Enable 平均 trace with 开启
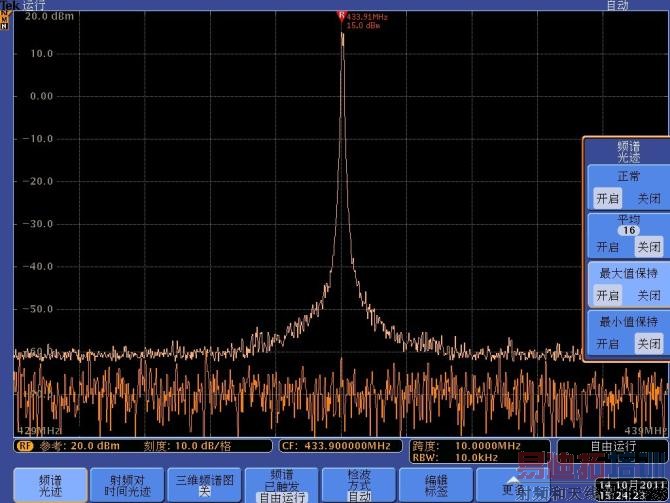This screenshot has width=670, height=503. coord(608,247)
